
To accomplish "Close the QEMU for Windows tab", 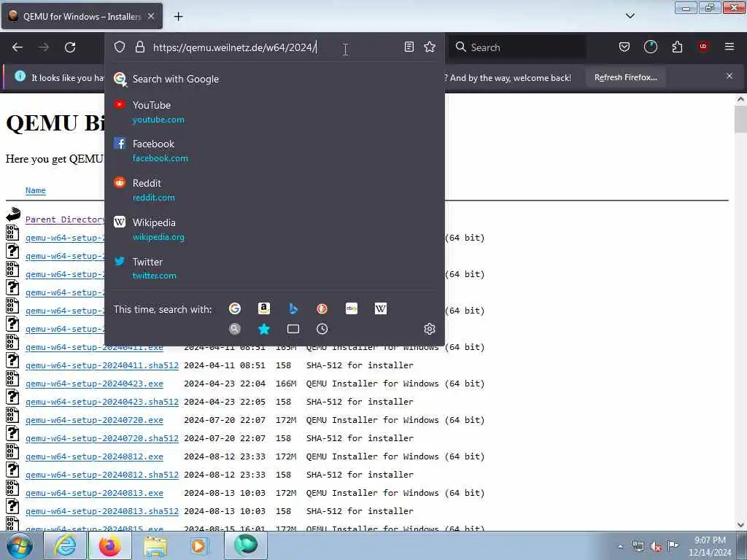I will point(151,16).
